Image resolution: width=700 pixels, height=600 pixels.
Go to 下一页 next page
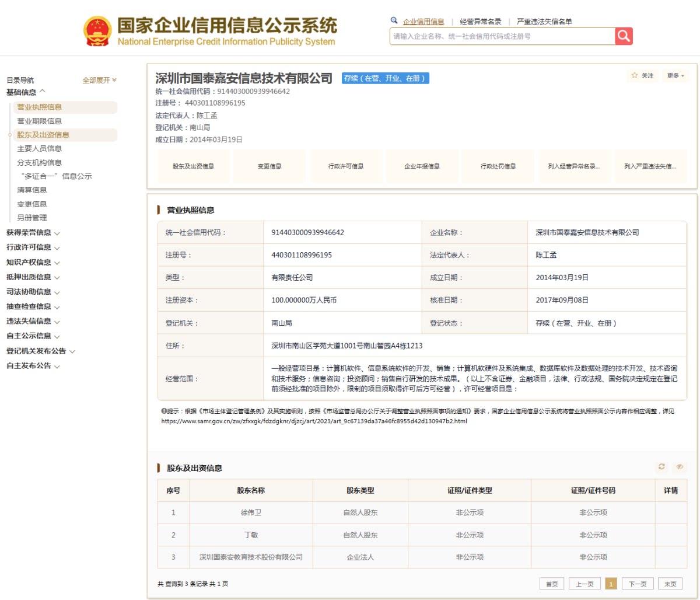(638, 584)
